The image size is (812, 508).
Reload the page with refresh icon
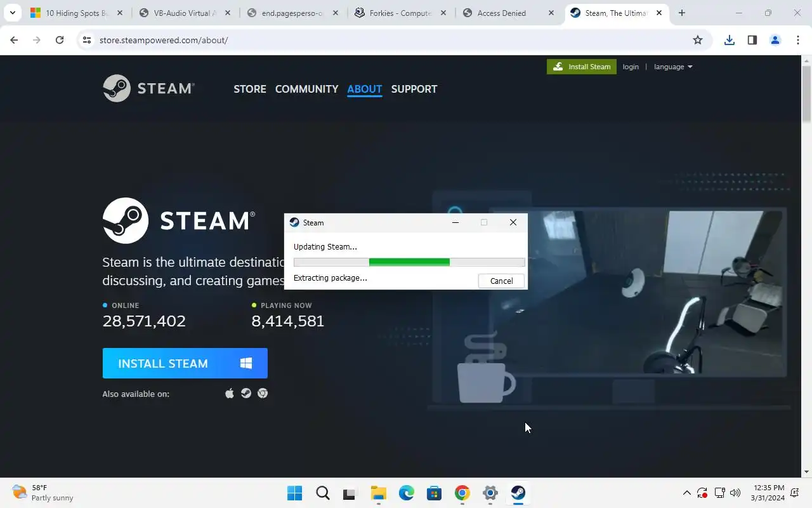[x=60, y=40]
